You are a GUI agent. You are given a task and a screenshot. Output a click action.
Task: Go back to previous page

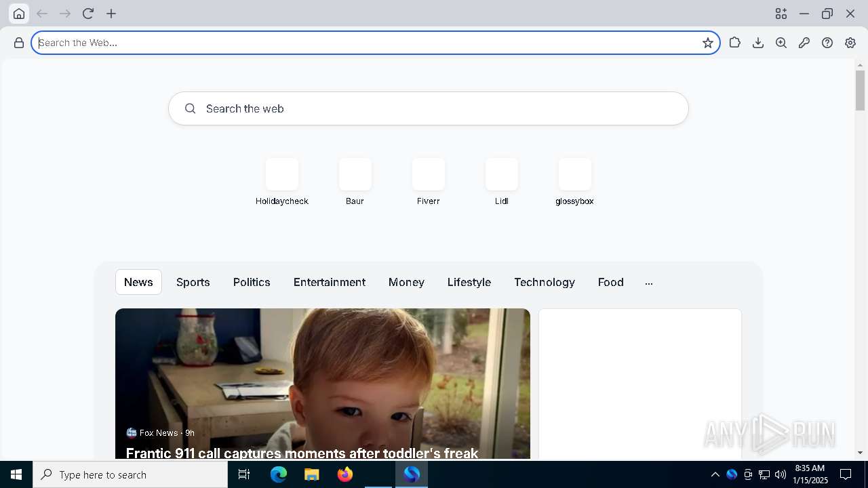(42, 14)
